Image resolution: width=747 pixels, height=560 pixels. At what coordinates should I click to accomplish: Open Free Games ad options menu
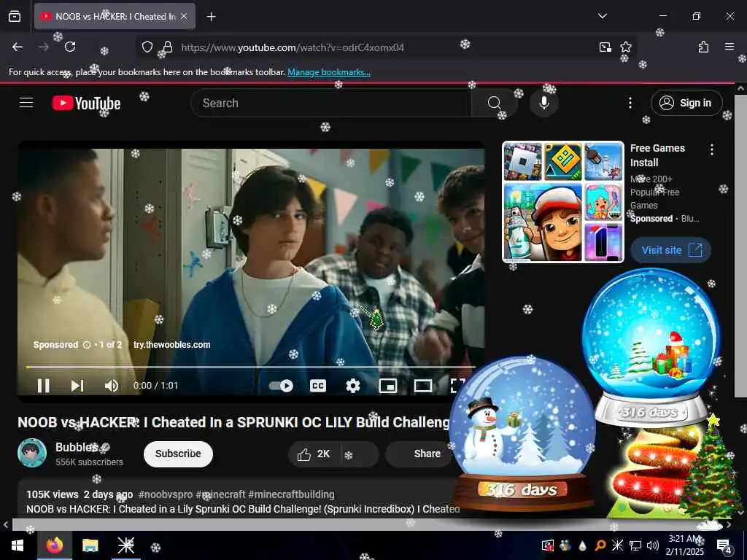point(712,149)
